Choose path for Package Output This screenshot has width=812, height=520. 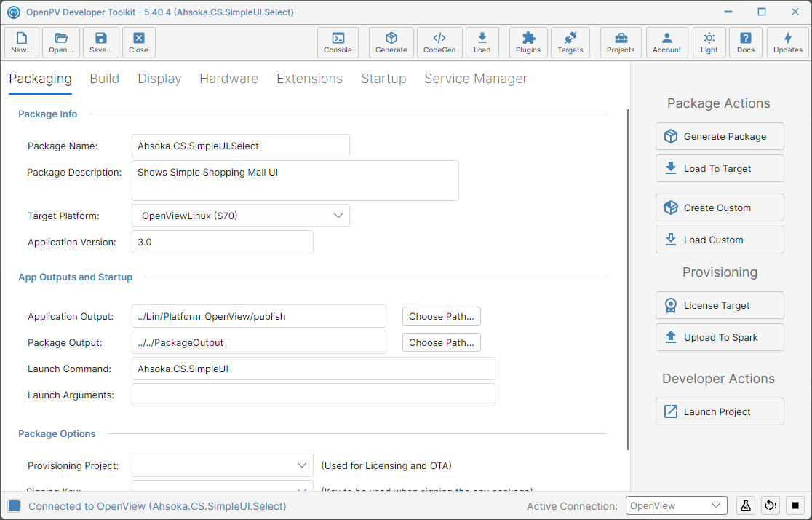442,343
